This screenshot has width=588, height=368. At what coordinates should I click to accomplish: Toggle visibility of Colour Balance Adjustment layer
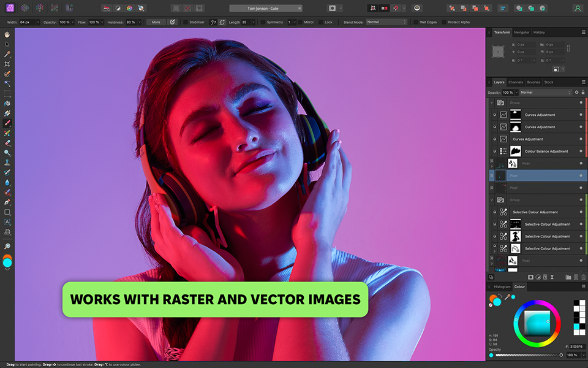tap(581, 151)
